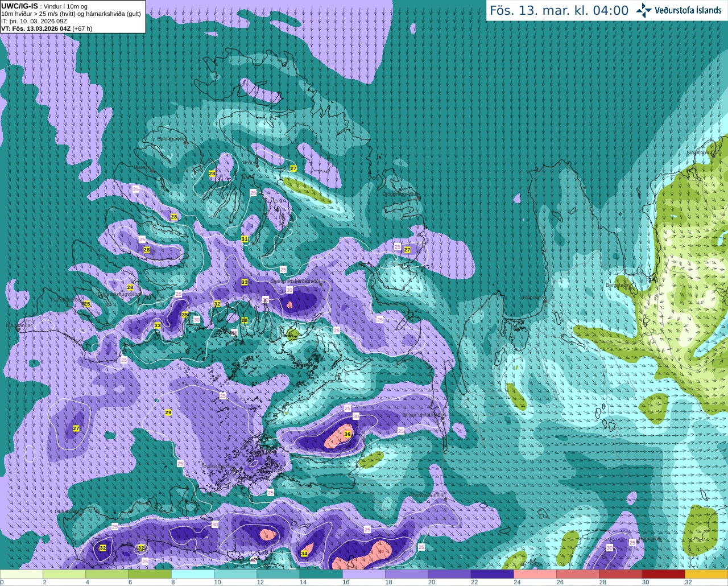Viewport: 728px width, 586px height.
Task: Pick the dark indigo 22–24 m/s swatch
Action: (x=493, y=574)
